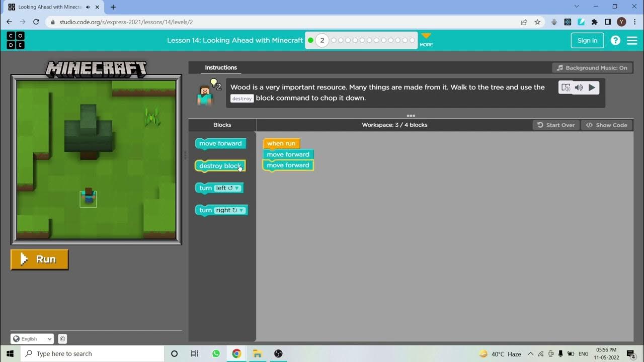Open the hamburger menu in the header
The width and height of the screenshot is (644, 362).
pos(632,40)
